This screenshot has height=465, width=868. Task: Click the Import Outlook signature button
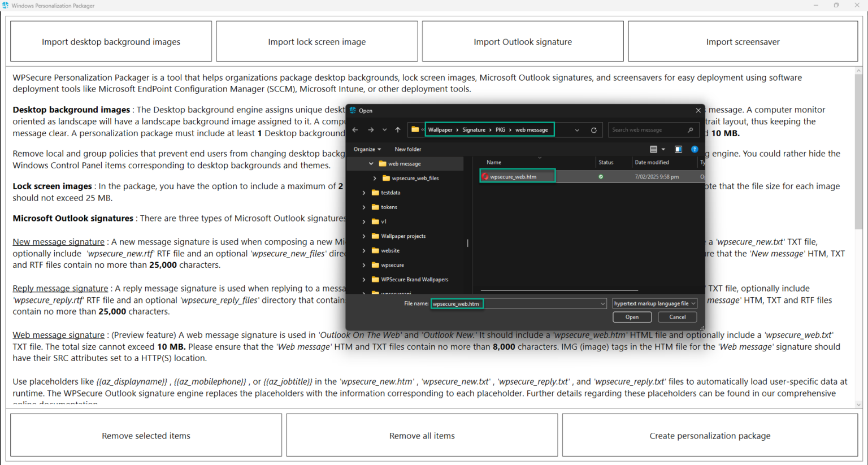click(x=522, y=42)
